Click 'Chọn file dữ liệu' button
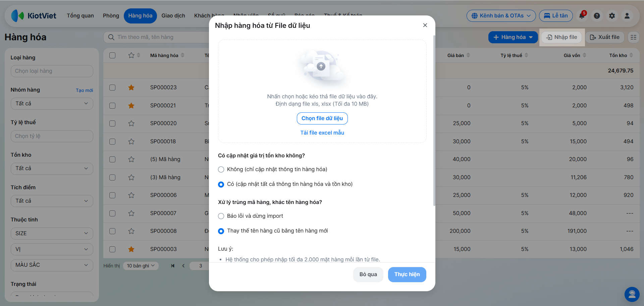The image size is (644, 306). 322,118
